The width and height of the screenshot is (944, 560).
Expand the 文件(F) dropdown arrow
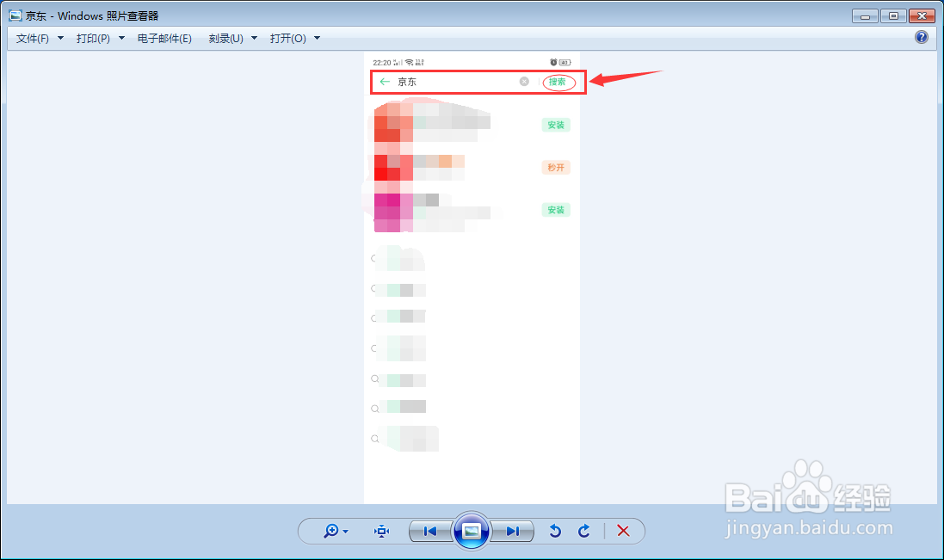pos(60,38)
